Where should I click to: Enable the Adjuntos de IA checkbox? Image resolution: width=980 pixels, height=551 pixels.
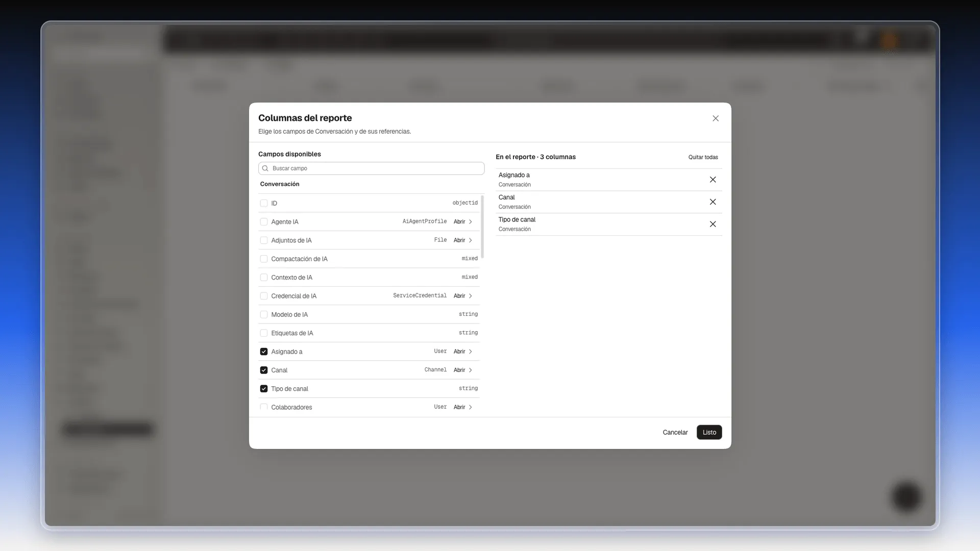(264, 240)
